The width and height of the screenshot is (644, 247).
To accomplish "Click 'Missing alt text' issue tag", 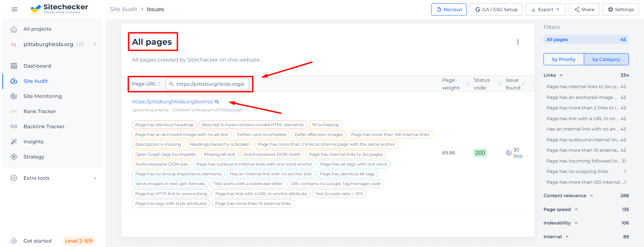I will point(220,154).
